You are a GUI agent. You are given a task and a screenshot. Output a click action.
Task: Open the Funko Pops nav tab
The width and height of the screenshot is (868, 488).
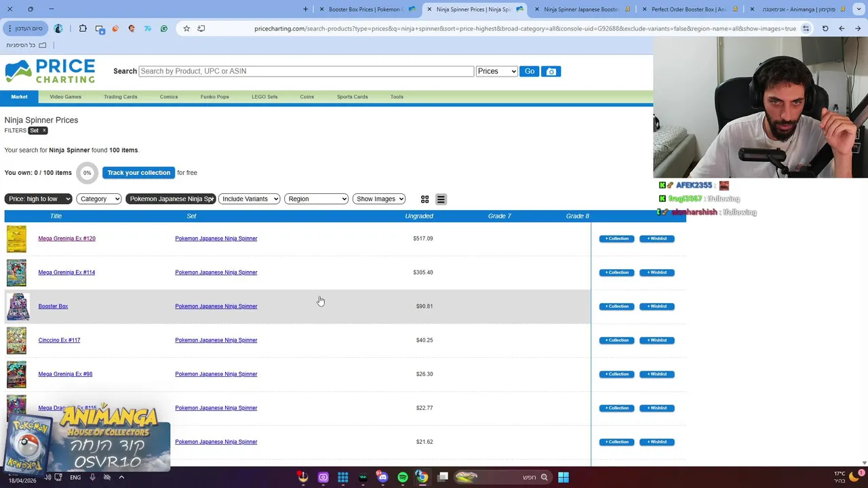[x=214, y=97]
